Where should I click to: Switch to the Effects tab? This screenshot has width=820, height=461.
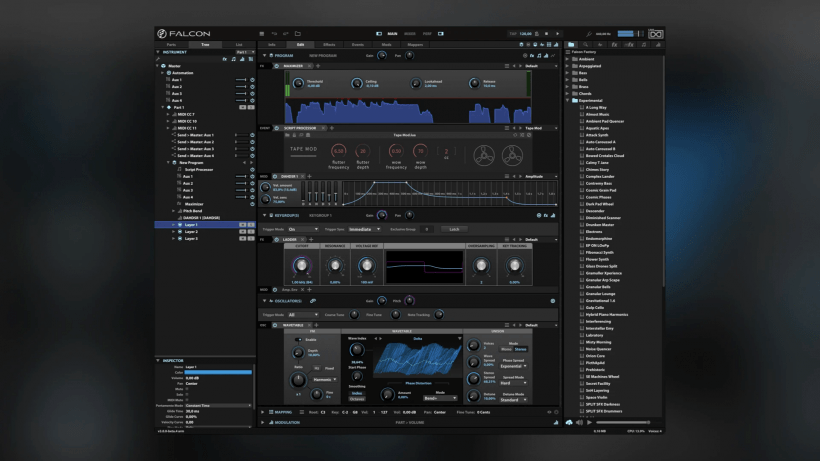[329, 45]
